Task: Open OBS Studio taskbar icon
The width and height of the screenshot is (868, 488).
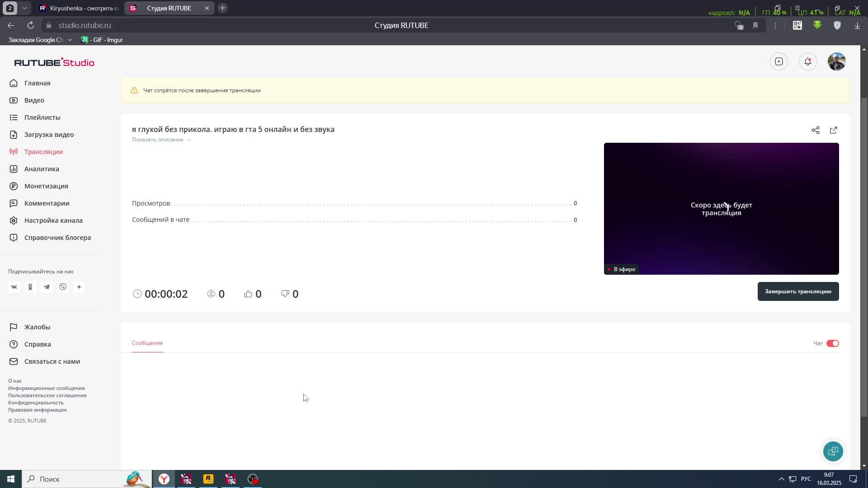Action: (x=253, y=479)
